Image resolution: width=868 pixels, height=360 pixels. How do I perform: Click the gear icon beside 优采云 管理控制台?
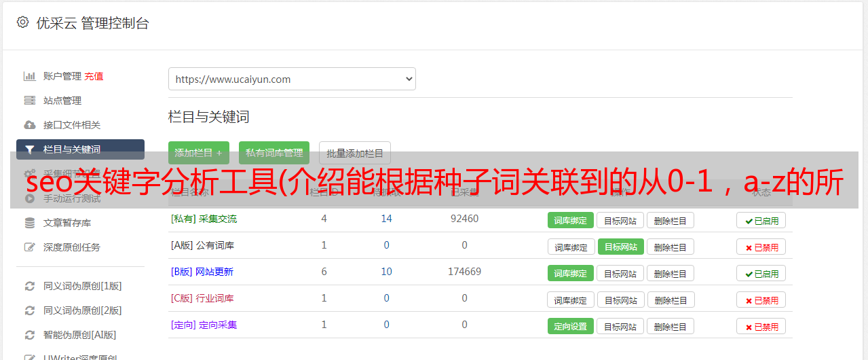(x=22, y=22)
